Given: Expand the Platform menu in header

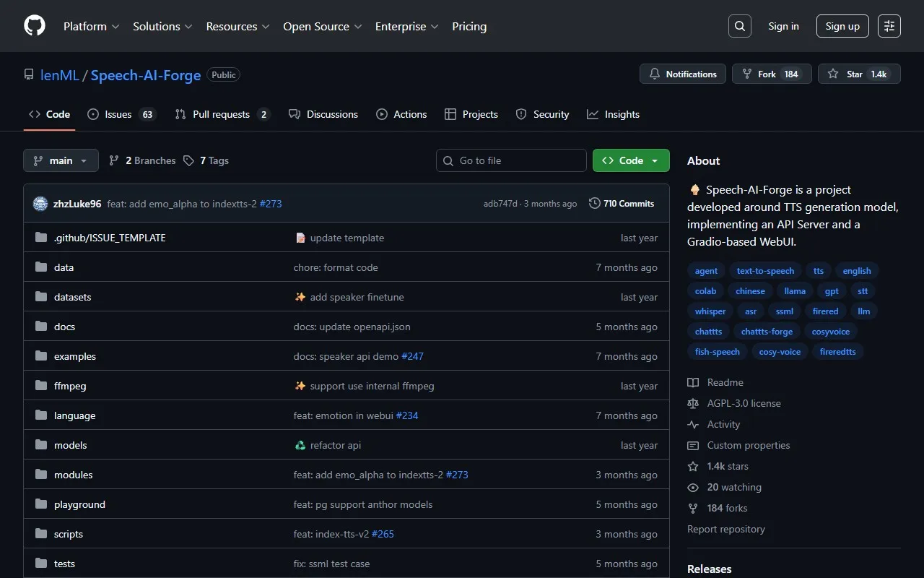Looking at the screenshot, I should (91, 26).
